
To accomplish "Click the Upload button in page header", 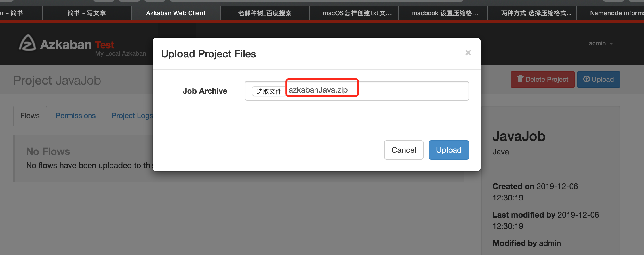I will pos(598,80).
